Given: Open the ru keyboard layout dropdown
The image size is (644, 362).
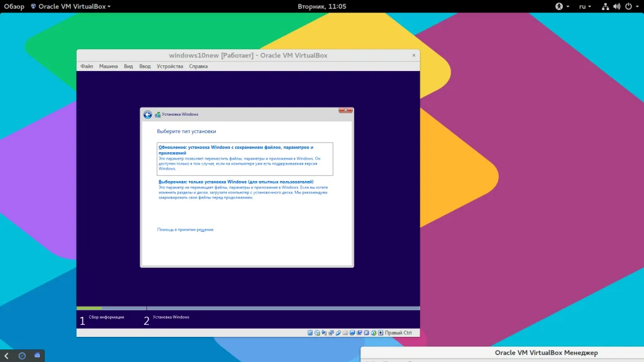Looking at the screenshot, I should tap(585, 6).
